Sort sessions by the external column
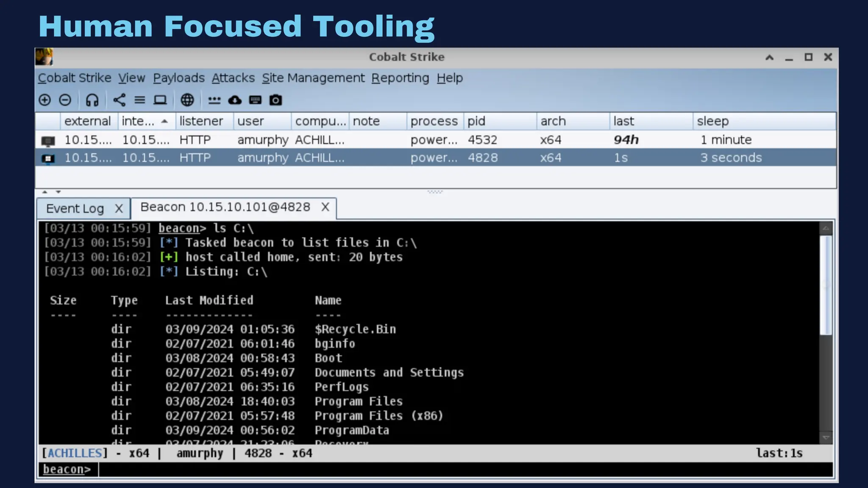This screenshot has height=488, width=868. [89, 121]
